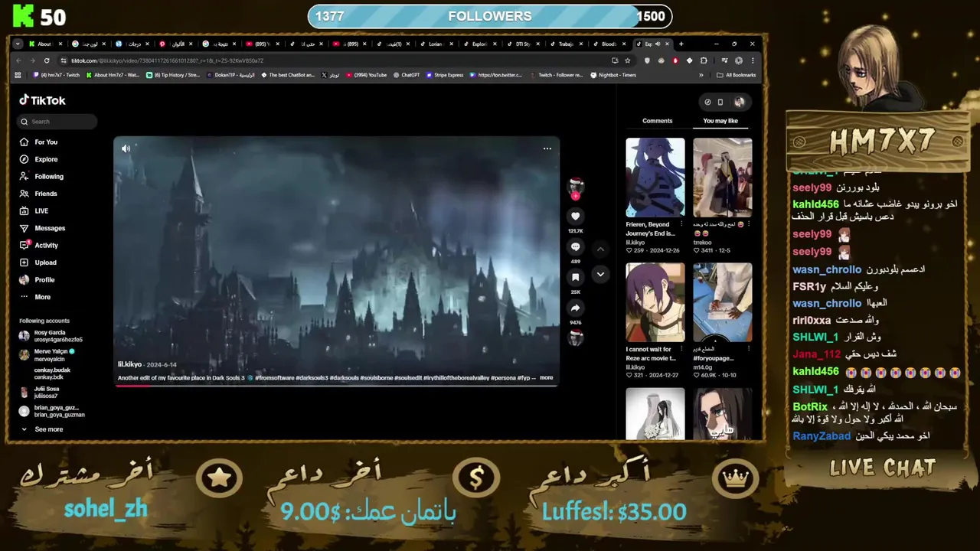The height and width of the screenshot is (551, 980).
Task: Bookmark the video to favorites
Action: tap(576, 277)
